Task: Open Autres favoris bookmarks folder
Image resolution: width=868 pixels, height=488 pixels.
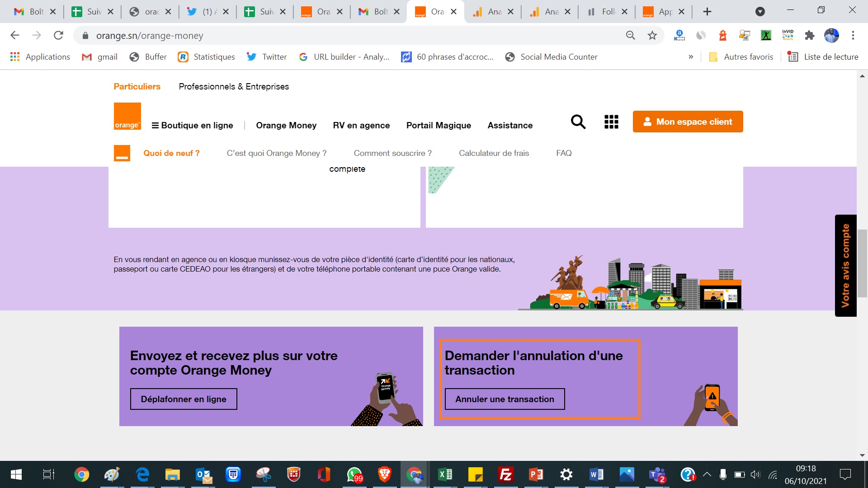Action: tap(741, 57)
